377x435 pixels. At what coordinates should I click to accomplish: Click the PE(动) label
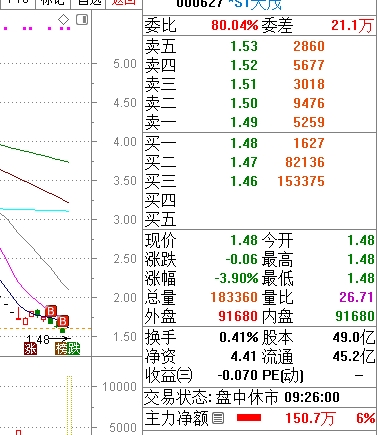pos(283,376)
